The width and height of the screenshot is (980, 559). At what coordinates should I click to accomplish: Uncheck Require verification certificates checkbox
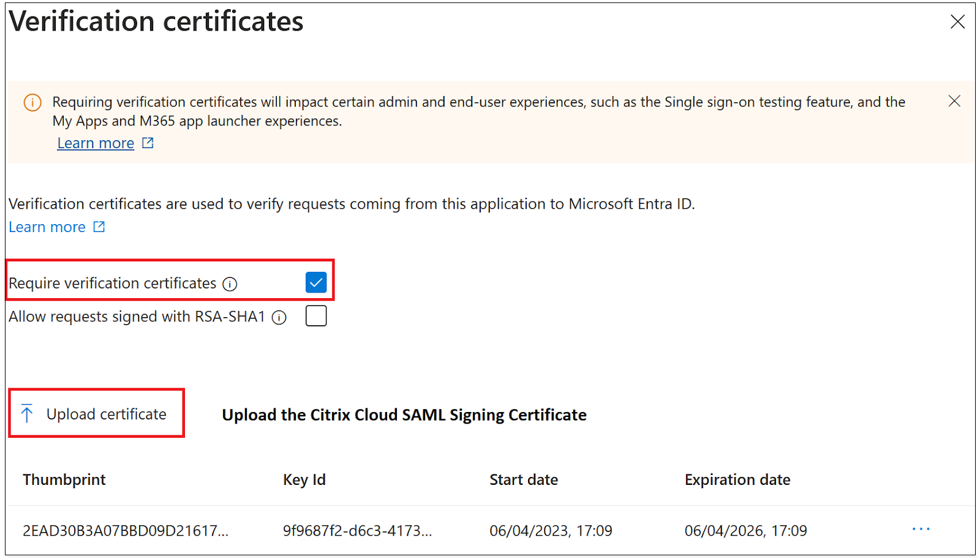click(316, 282)
